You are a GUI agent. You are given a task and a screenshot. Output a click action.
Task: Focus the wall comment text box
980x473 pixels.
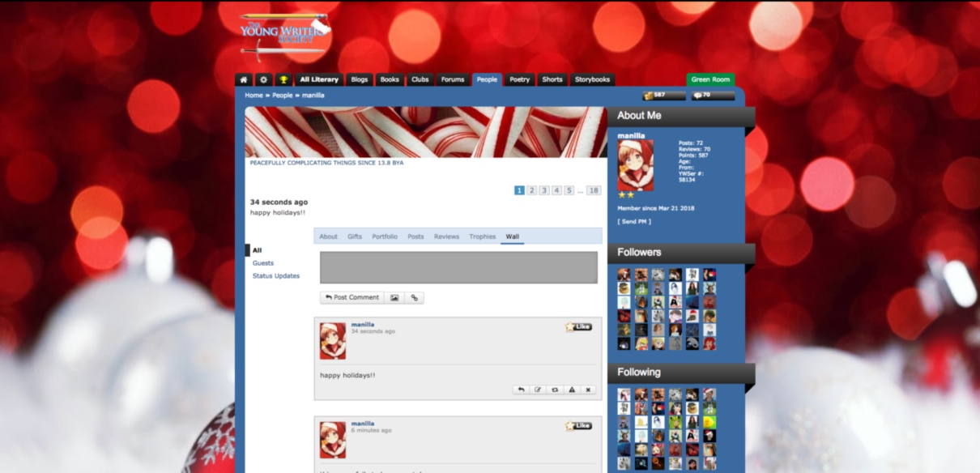[x=458, y=267]
